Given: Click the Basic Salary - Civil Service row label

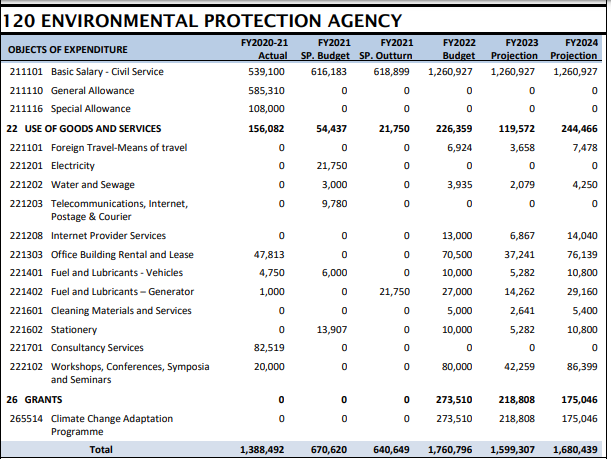Looking at the screenshot, I should point(100,72).
